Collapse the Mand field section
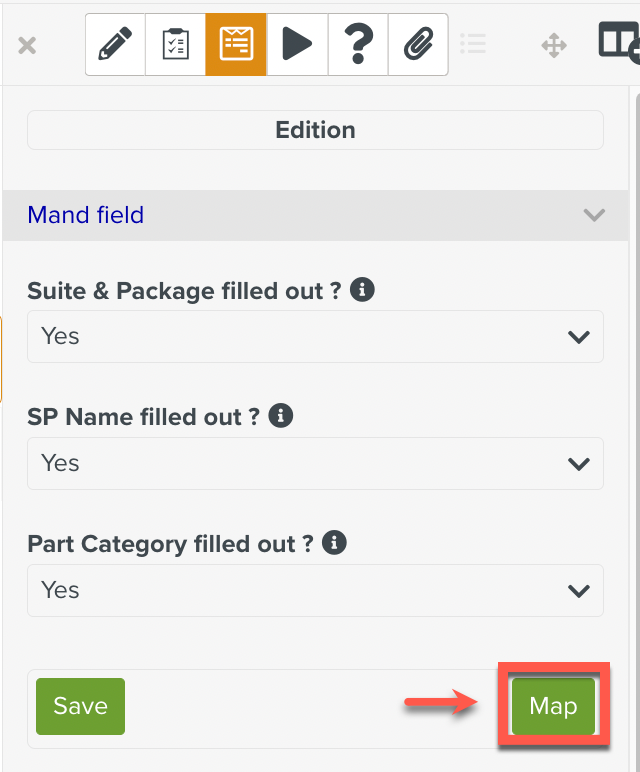The width and height of the screenshot is (640, 772). point(594,215)
